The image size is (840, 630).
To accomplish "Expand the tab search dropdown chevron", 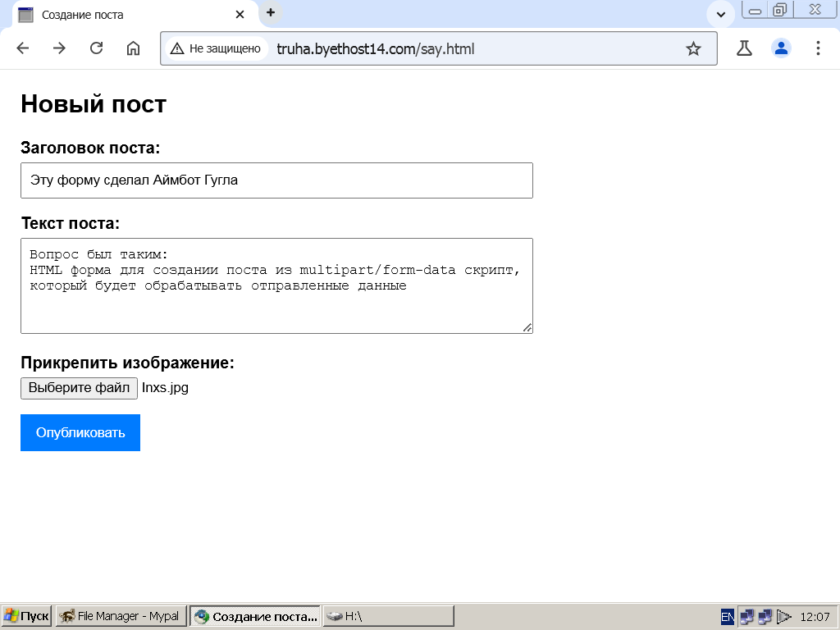I will [720, 15].
